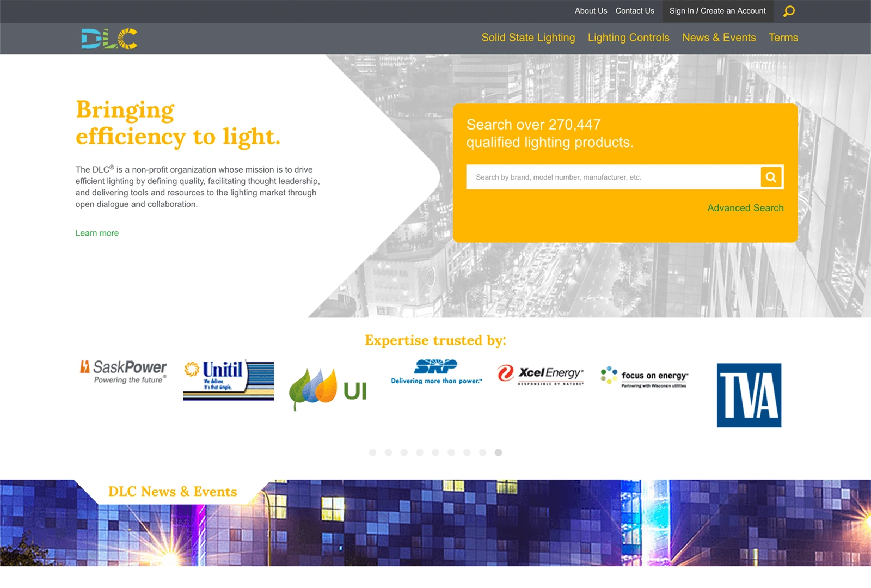Viewport: 871px width, 588px height.
Task: Select sixth carousel pagination dot
Action: click(x=451, y=452)
